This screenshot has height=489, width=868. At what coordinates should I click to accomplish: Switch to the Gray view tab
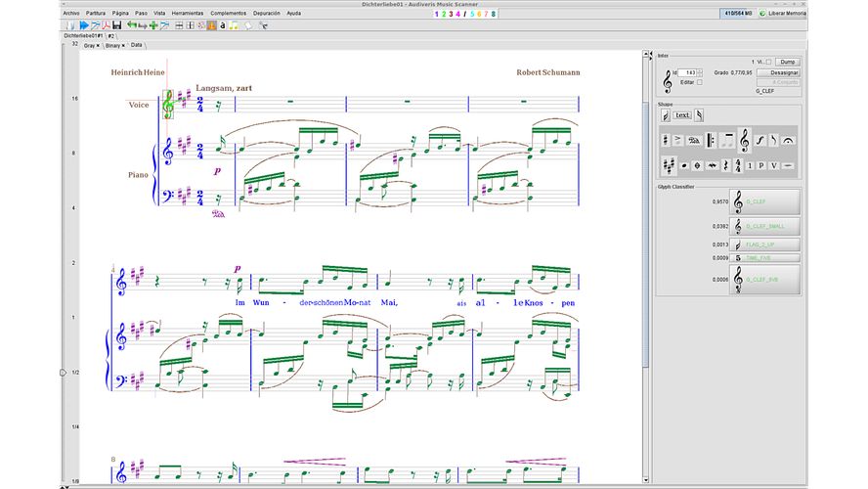coord(89,45)
